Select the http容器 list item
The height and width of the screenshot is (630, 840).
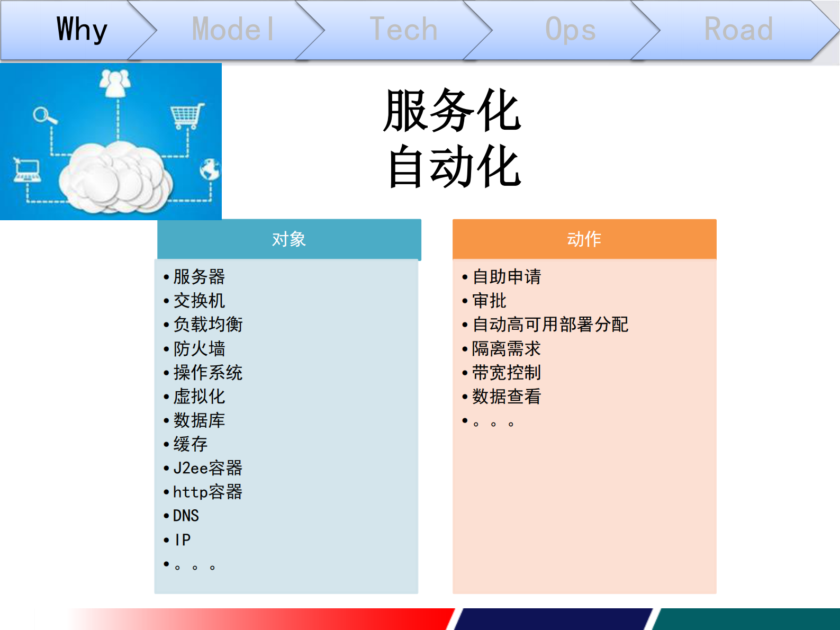[208, 492]
